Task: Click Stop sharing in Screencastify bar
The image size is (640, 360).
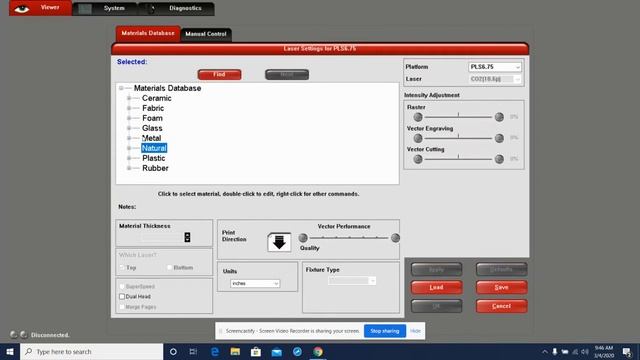Action: click(x=384, y=331)
